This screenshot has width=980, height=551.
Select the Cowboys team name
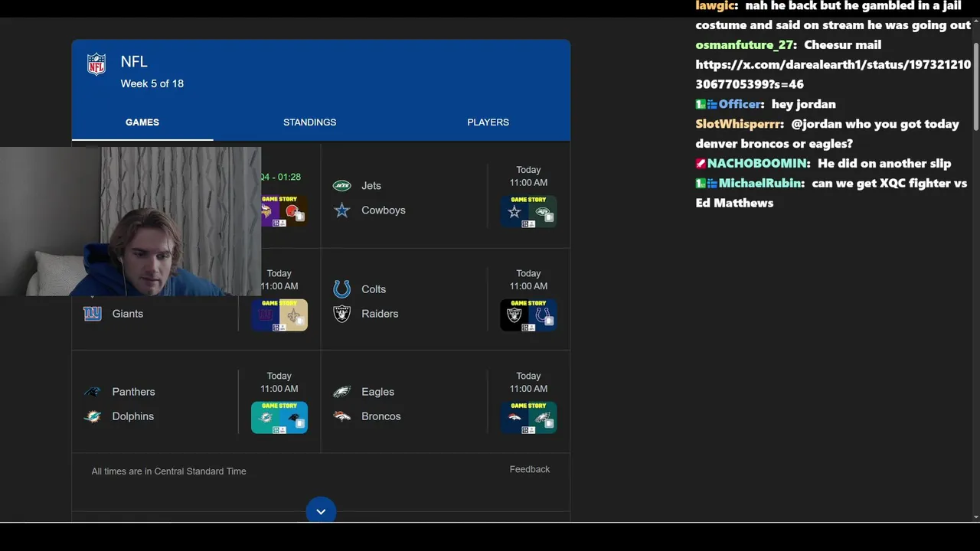(384, 210)
